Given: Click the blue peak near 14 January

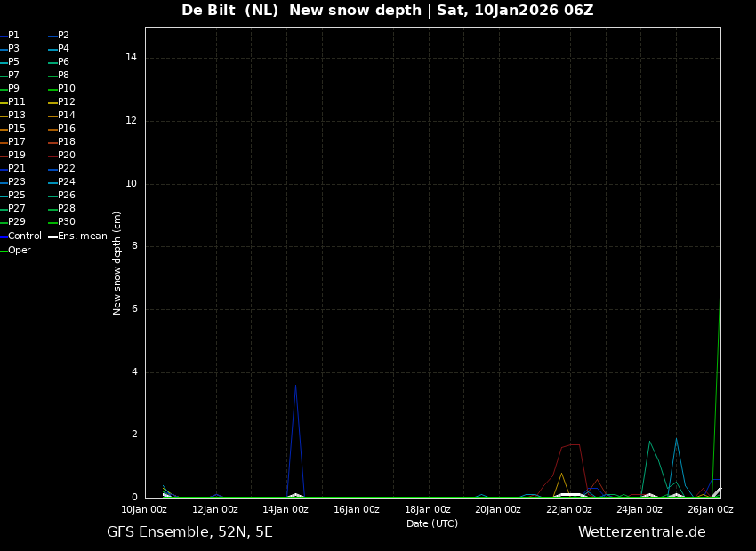Looking at the screenshot, I should point(295,386).
